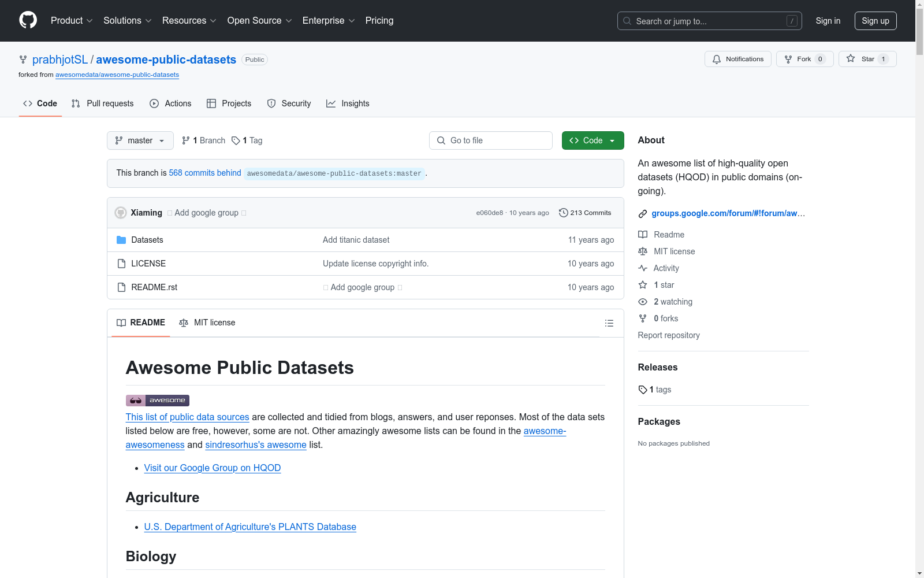924x578 pixels.
Task: Go to the GitHub homepage logo
Action: (28, 20)
